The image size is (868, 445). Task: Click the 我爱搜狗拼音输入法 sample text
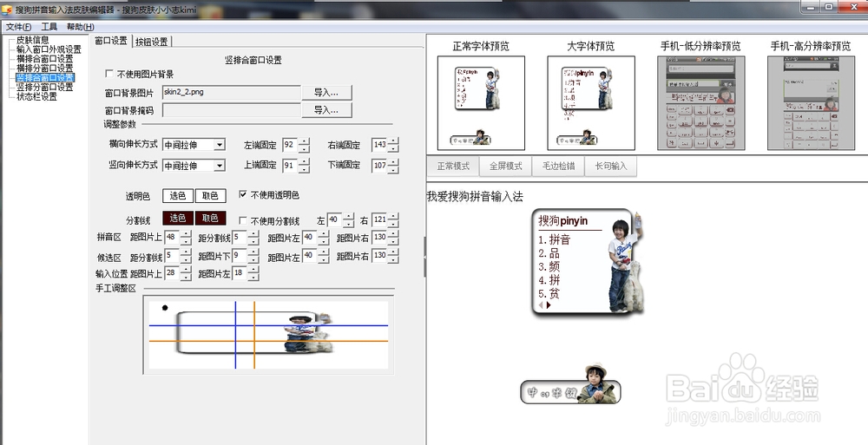[x=475, y=197]
